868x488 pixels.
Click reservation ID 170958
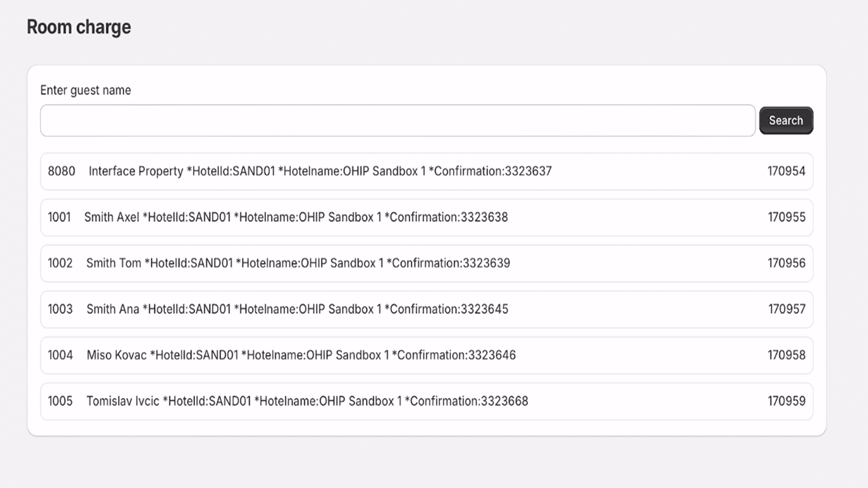(x=786, y=356)
